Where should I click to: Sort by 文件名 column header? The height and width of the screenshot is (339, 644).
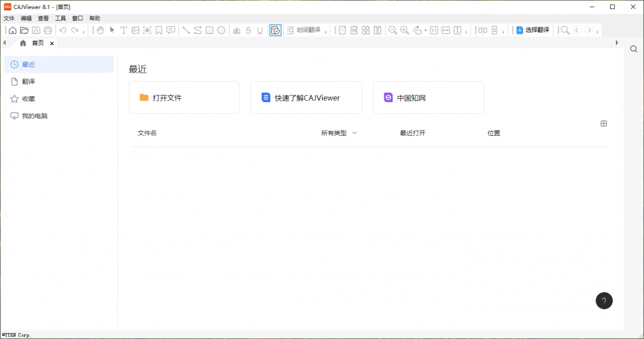(147, 133)
